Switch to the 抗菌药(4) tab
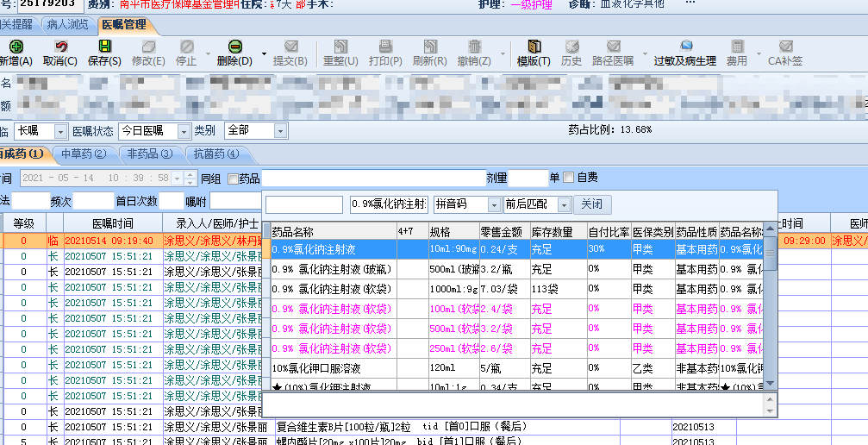The height and width of the screenshot is (445, 868). point(215,154)
